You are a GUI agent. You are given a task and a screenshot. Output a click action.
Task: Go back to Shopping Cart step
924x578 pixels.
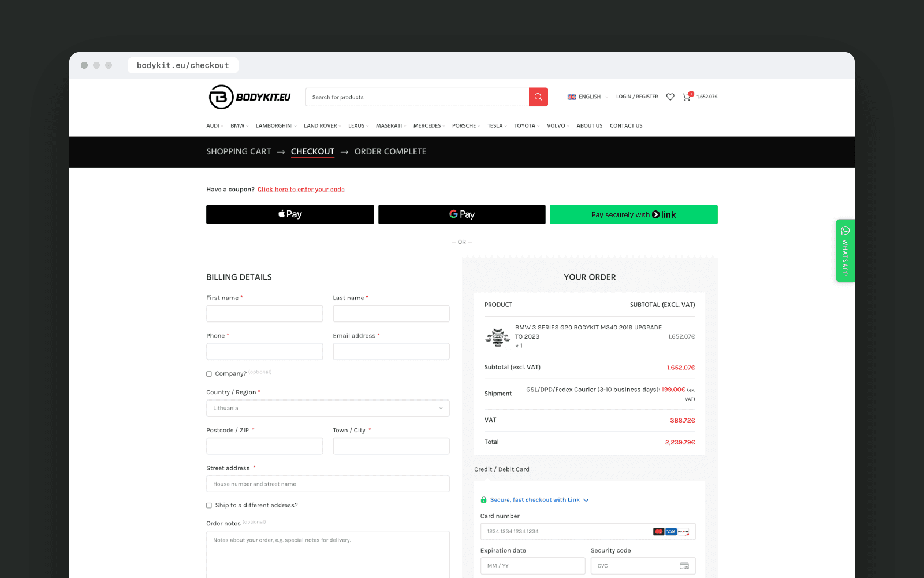(239, 151)
